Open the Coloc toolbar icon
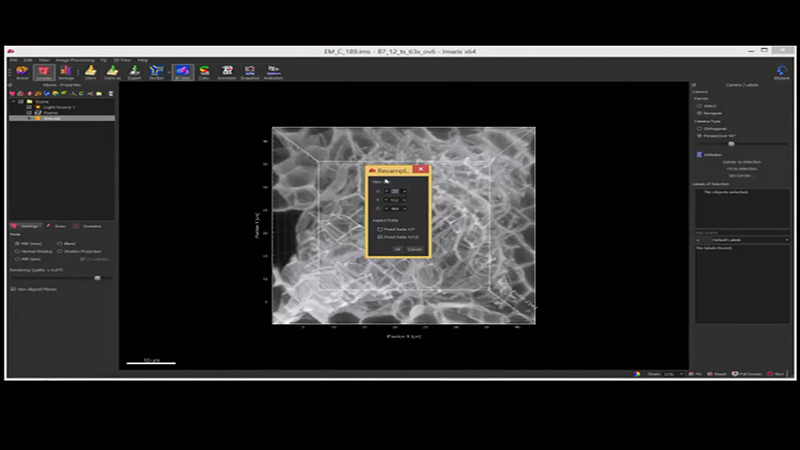Viewport: 800px width, 450px height. 204,72
